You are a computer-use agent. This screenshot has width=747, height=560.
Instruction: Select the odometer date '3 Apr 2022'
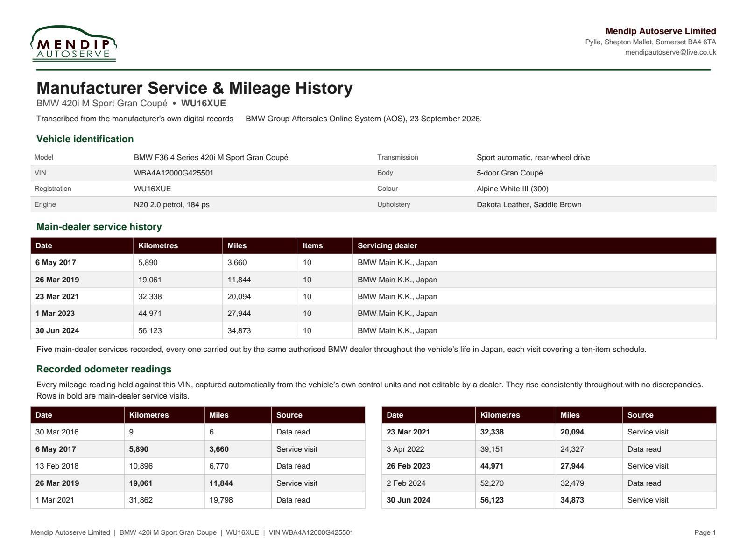click(405, 449)
